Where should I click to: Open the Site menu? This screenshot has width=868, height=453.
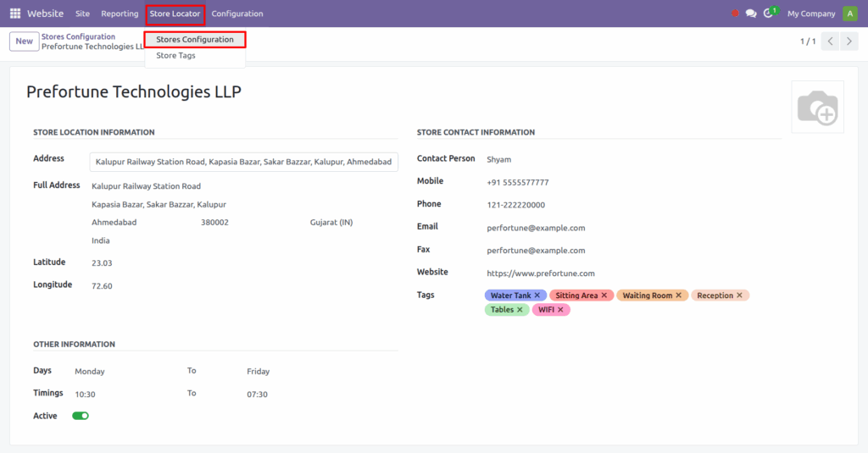coord(82,14)
